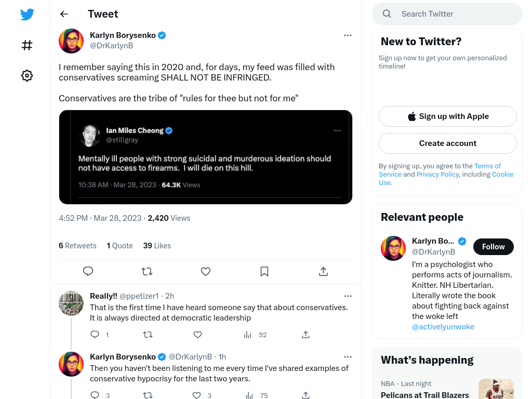Image resolution: width=532 pixels, height=399 pixels.
Task: Bookmark the main tweet
Action: pyautogui.click(x=264, y=271)
